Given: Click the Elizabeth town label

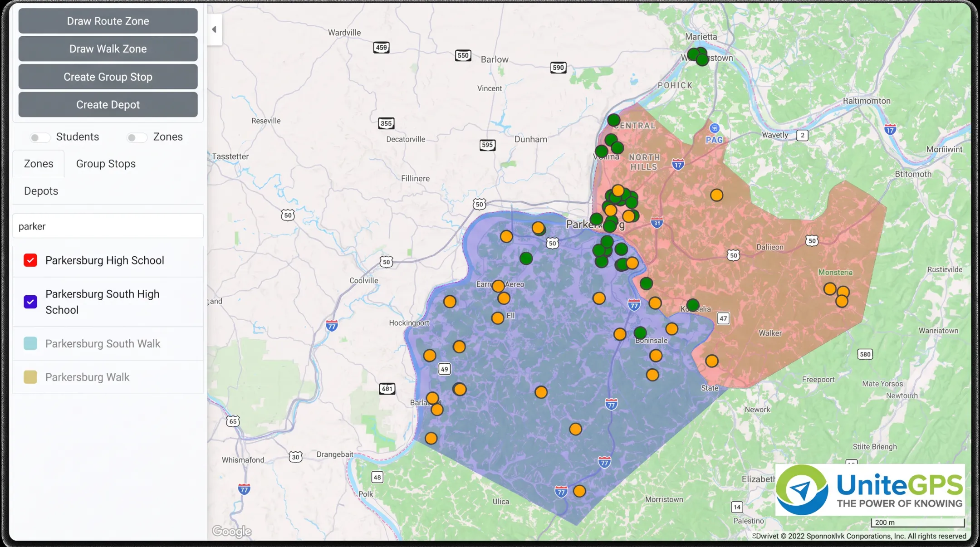Looking at the screenshot, I should [x=758, y=479].
